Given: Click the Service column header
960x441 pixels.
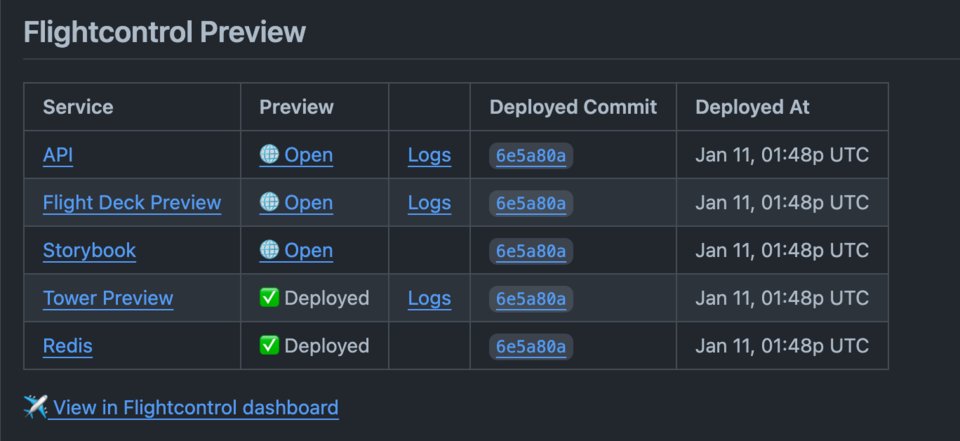Looking at the screenshot, I should [78, 107].
